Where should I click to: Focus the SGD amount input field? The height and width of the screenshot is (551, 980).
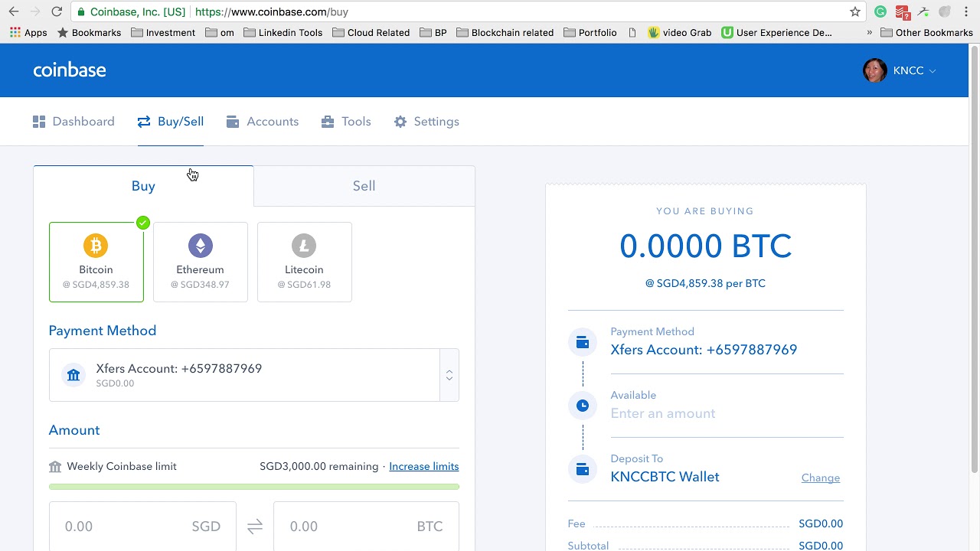click(x=142, y=527)
